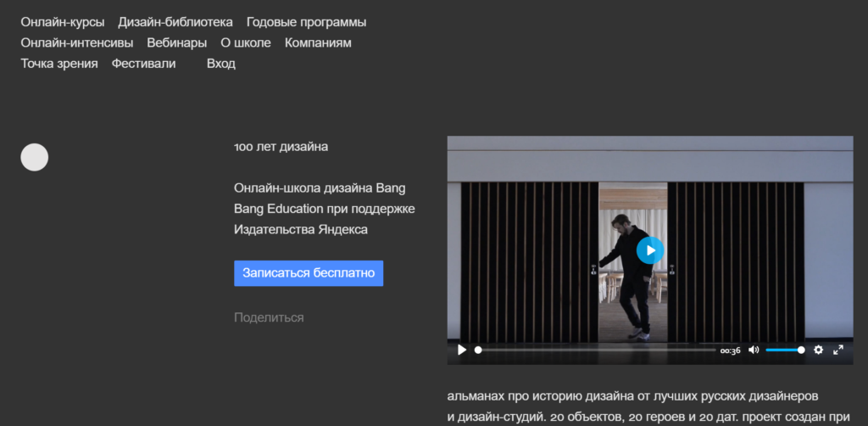868x426 pixels.
Task: Open the О школе page
Action: pyautogui.click(x=246, y=43)
